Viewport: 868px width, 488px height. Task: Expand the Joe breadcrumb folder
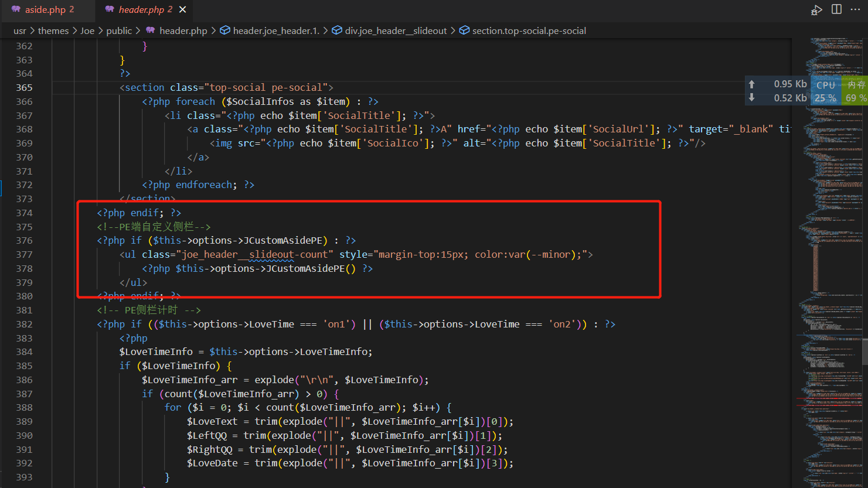pyautogui.click(x=87, y=30)
